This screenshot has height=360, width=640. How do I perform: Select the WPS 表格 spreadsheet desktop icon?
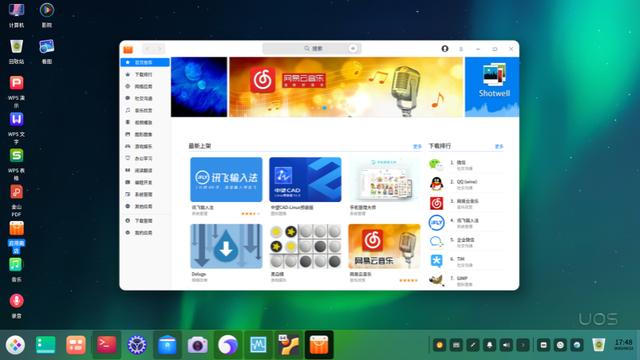(16, 164)
